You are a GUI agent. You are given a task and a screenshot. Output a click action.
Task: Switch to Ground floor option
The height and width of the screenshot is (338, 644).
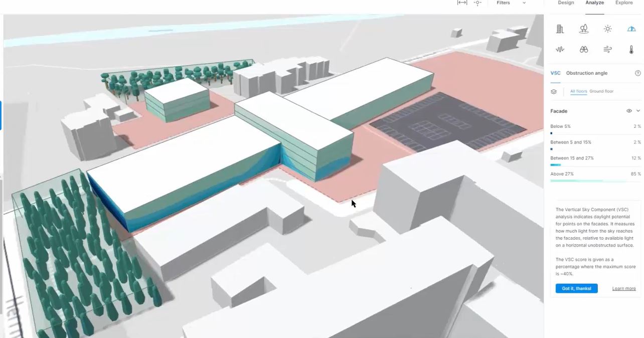tap(601, 91)
